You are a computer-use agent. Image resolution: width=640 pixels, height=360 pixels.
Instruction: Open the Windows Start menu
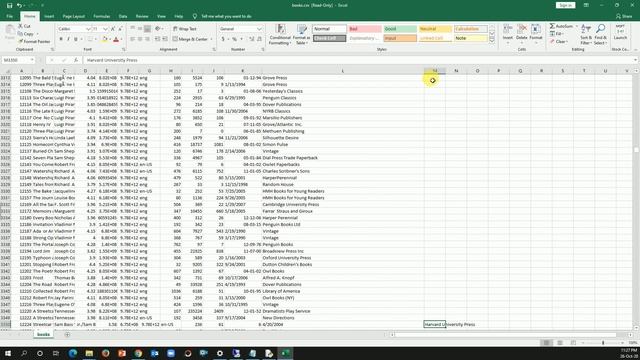pos(8,353)
